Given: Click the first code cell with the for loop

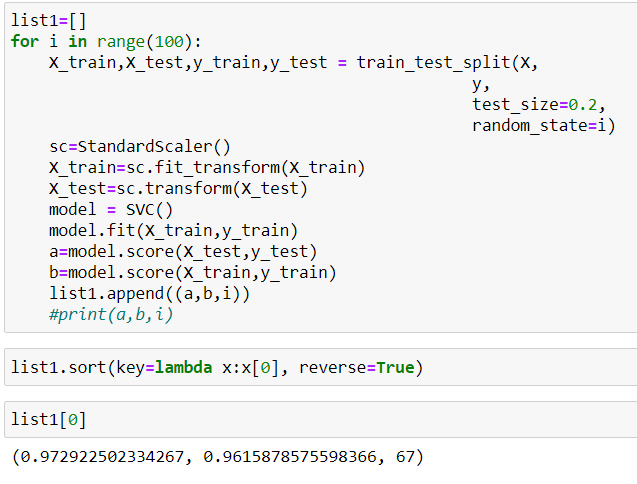Looking at the screenshot, I should click(320, 166).
